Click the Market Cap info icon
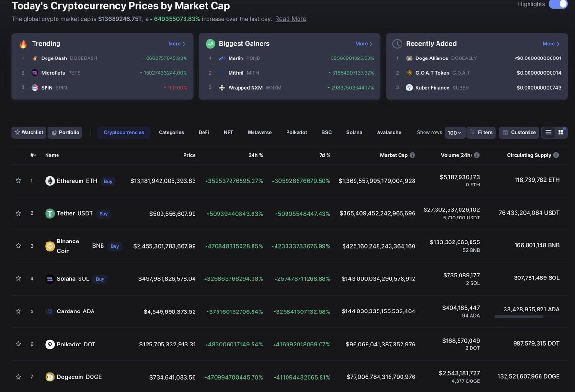Screen dimensions: 575x392 (x=413, y=155)
